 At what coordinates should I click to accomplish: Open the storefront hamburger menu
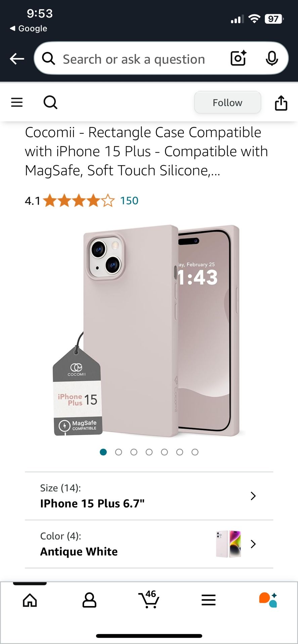click(17, 102)
